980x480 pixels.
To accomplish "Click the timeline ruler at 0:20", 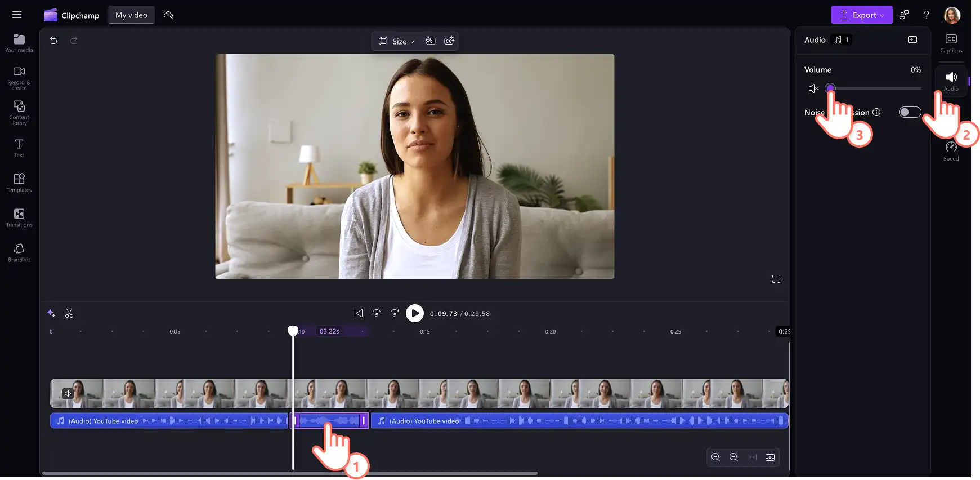I will pos(551,331).
